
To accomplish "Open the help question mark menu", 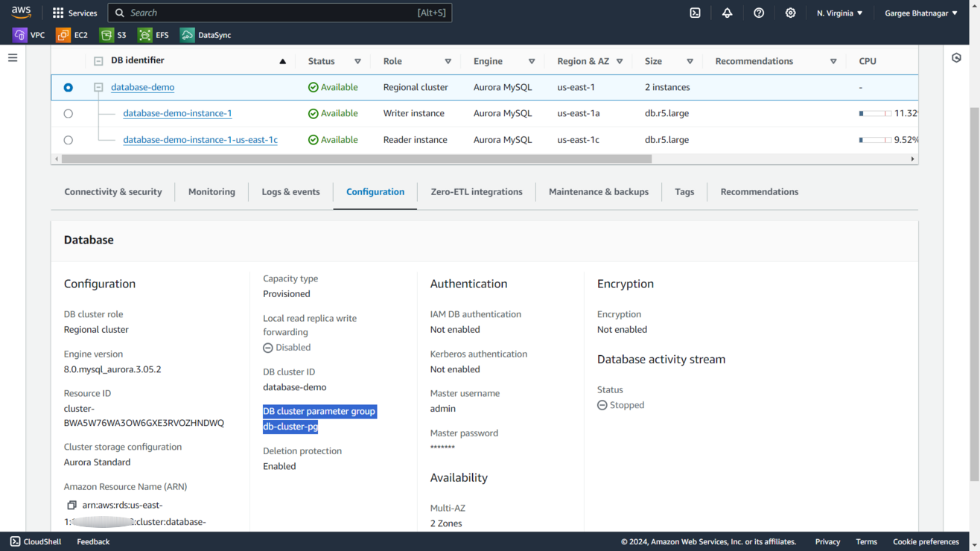I will tap(759, 13).
